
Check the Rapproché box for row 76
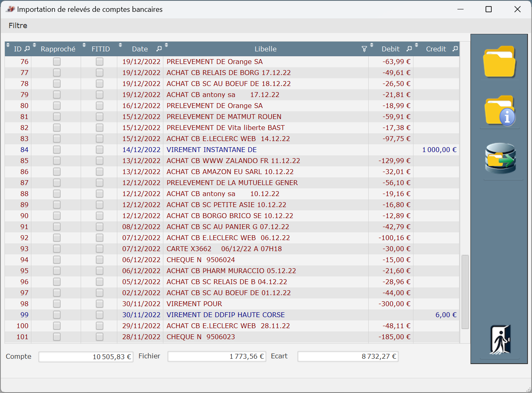point(57,62)
